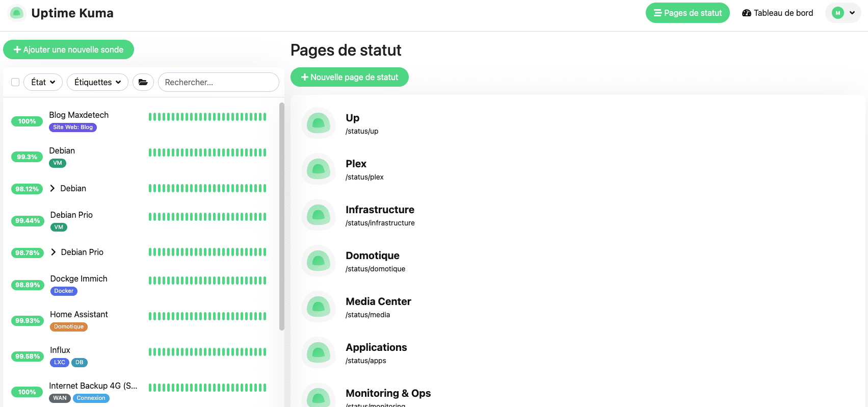Open the Media Center status page icon
The width and height of the screenshot is (868, 407).
click(x=319, y=307)
